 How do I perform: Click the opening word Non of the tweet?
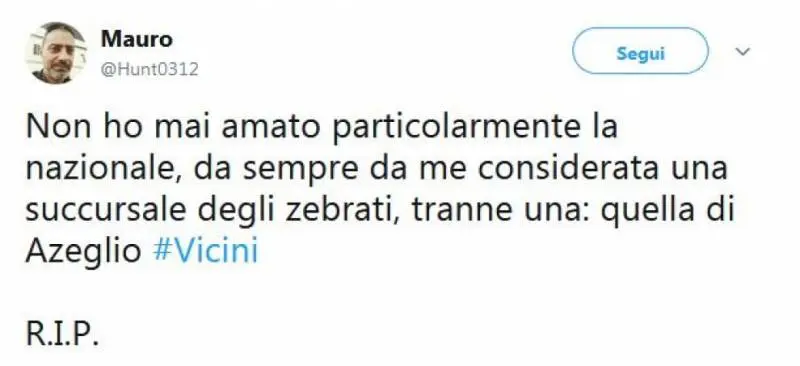(x=54, y=128)
